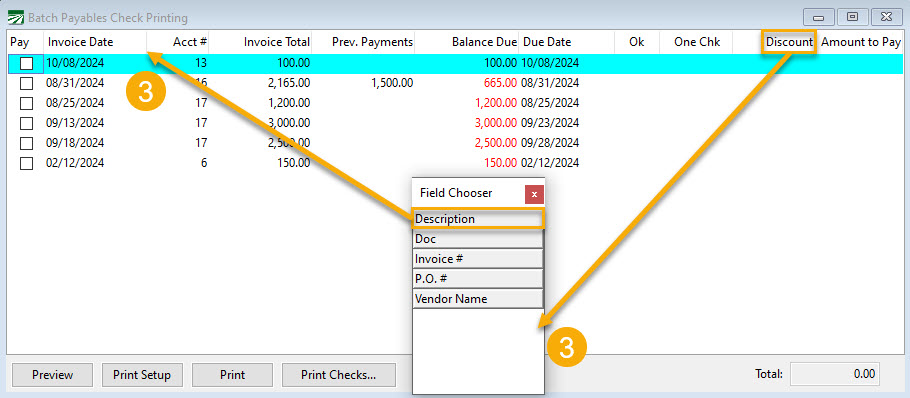Click the 1,500.00 previous payment cell
This screenshot has height=398, width=910.
tap(392, 83)
